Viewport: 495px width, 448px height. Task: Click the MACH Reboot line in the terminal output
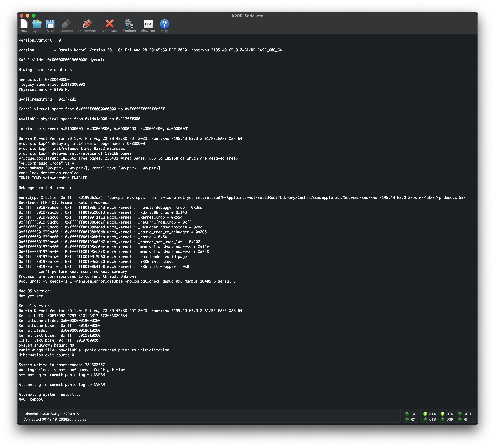click(x=31, y=399)
